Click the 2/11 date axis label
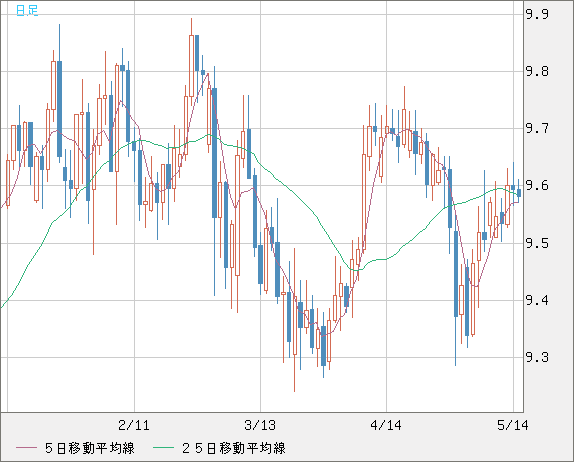The image size is (574, 462). point(134,425)
